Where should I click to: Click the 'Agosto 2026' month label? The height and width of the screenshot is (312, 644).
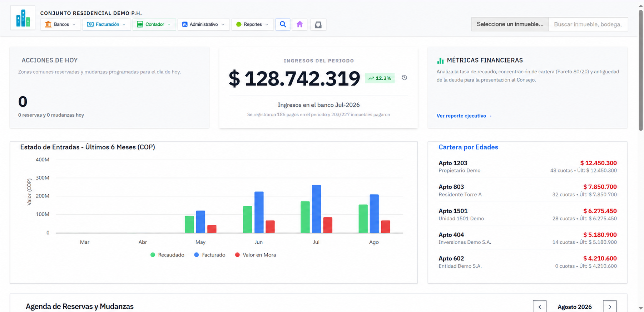pyautogui.click(x=575, y=307)
